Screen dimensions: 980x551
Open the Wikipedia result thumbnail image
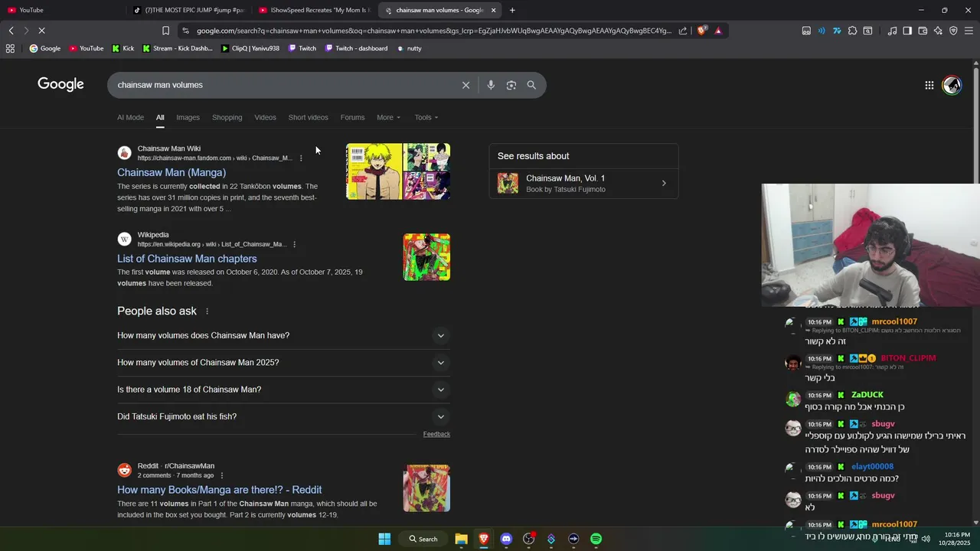pyautogui.click(x=426, y=257)
